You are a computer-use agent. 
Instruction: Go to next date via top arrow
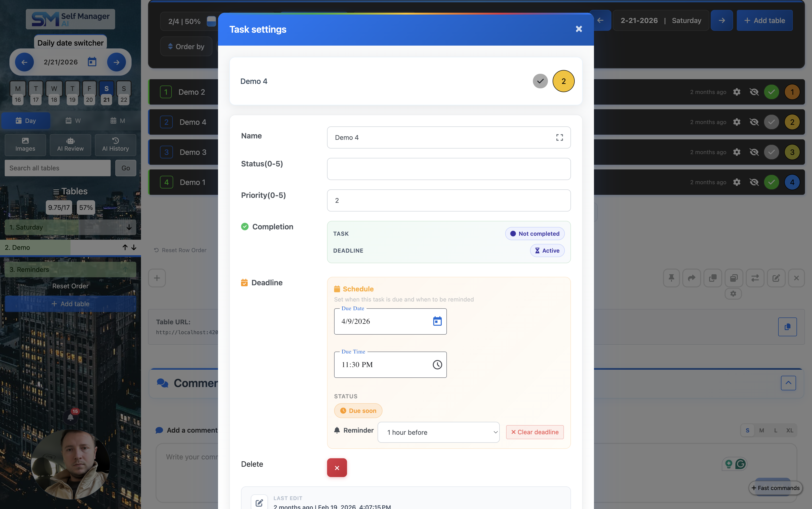tap(722, 20)
